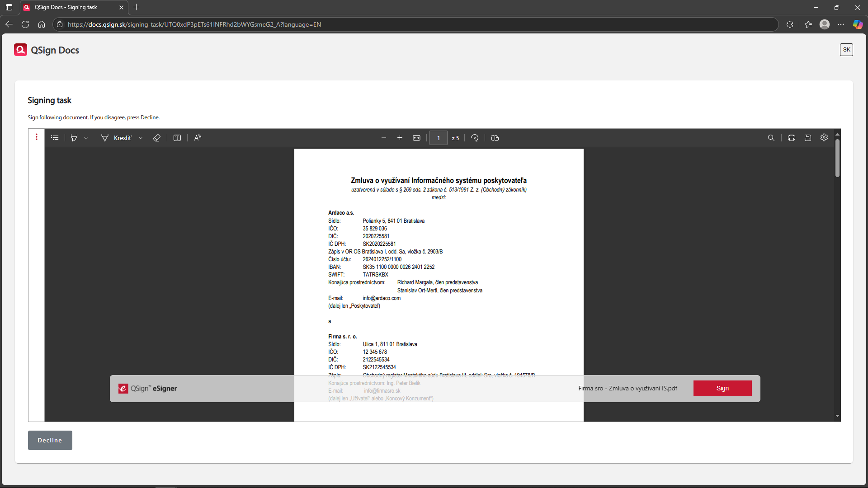Click the PDF vertical scrollbar thumb

point(837,158)
